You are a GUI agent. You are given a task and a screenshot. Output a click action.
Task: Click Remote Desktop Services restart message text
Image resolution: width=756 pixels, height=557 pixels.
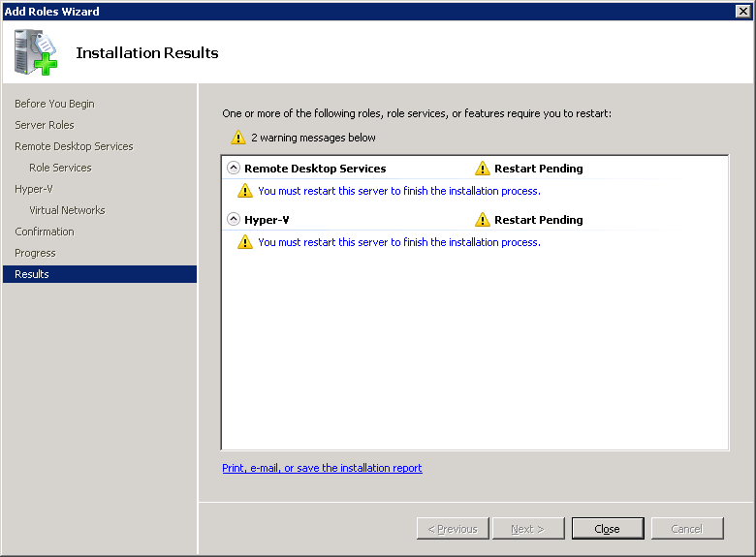coord(398,191)
